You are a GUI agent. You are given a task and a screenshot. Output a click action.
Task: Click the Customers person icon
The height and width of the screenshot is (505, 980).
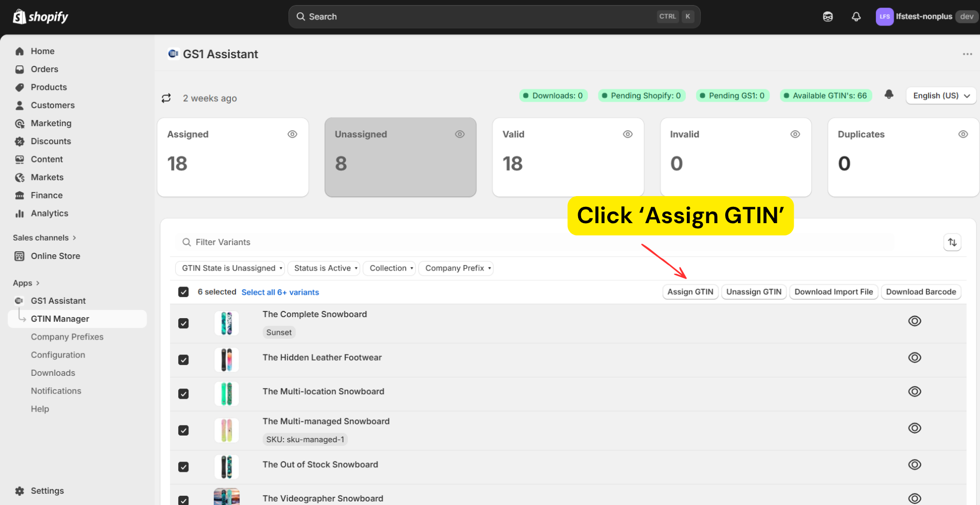tap(19, 105)
